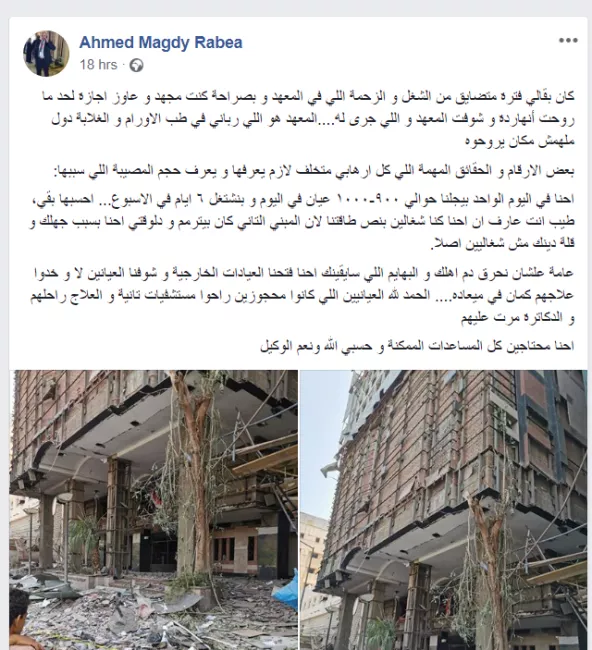Click the fourth paragraph about outpatient clinics
The width and height of the screenshot is (592, 650).
click(302, 295)
